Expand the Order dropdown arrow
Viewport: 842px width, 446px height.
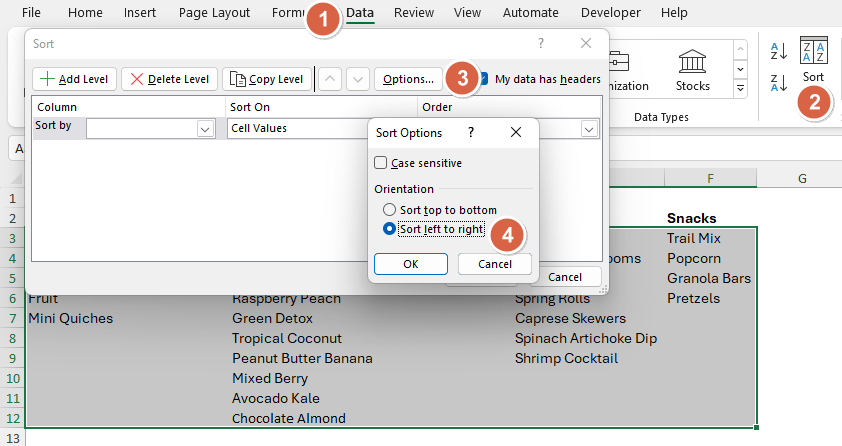point(589,128)
